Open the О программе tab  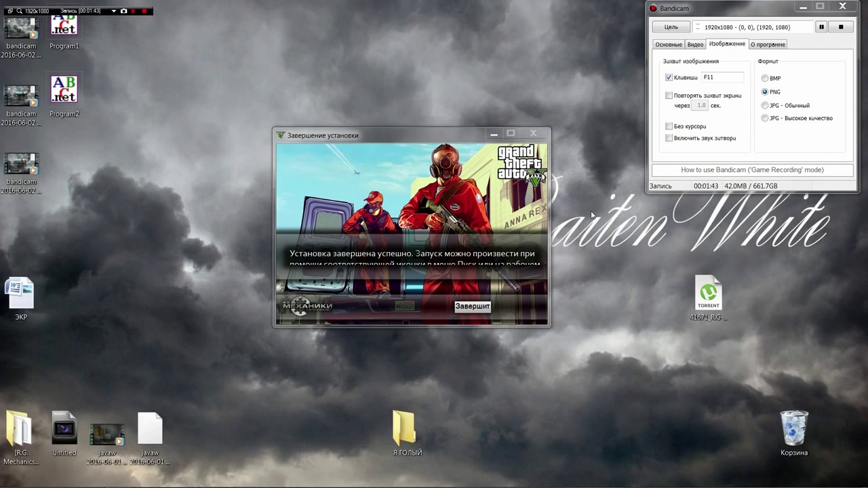tap(768, 44)
